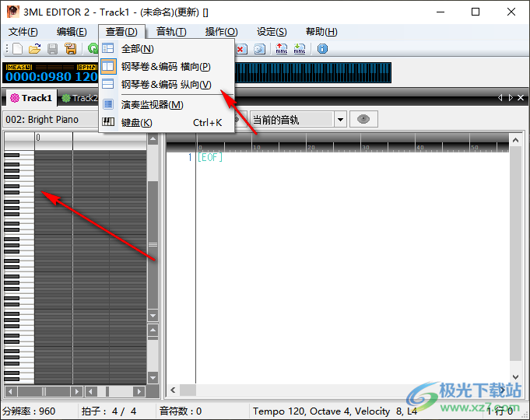The width and height of the screenshot is (530, 420).
Task: Click the code editor's scroll-up arrow
Action: click(515, 140)
